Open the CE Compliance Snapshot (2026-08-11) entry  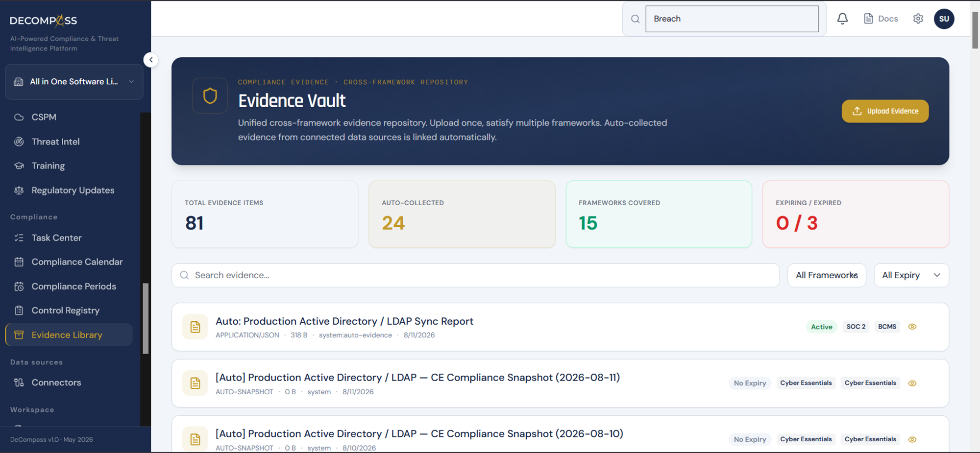(417, 378)
